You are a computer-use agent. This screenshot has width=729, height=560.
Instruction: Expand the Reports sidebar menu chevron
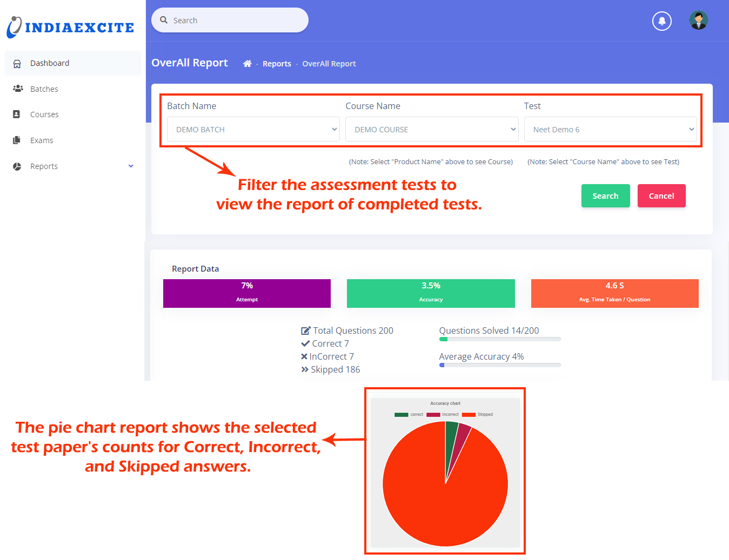pos(131,166)
